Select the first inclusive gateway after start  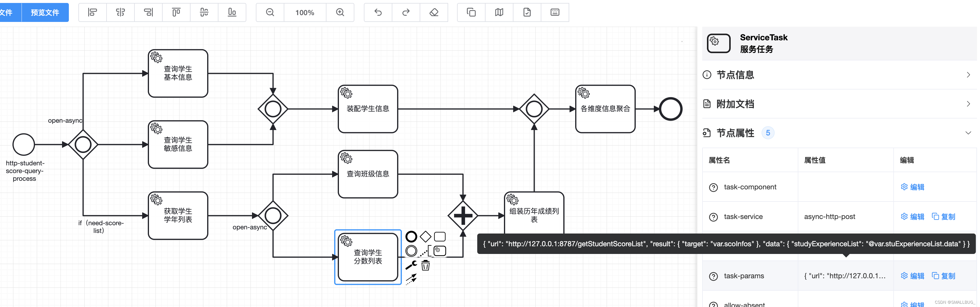[83, 144]
